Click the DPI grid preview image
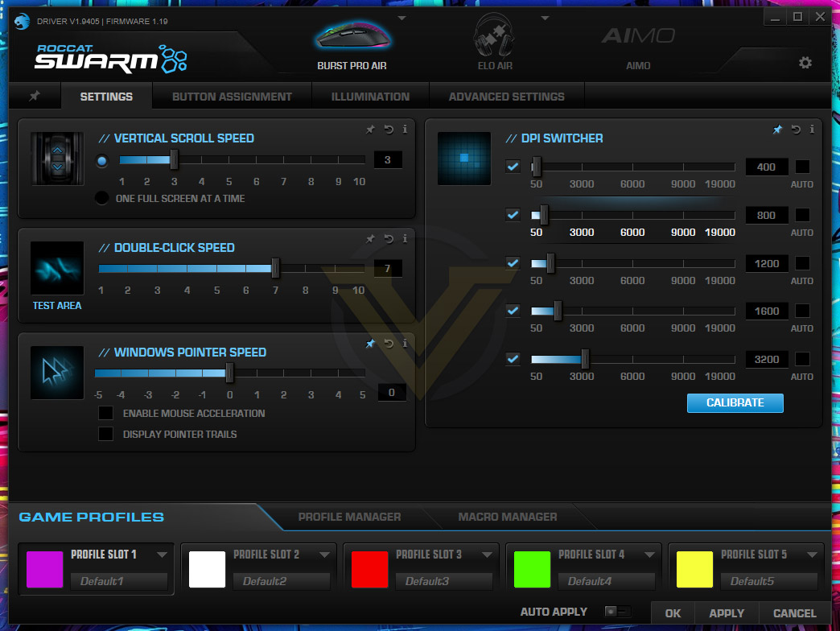840x631 pixels. pos(464,159)
